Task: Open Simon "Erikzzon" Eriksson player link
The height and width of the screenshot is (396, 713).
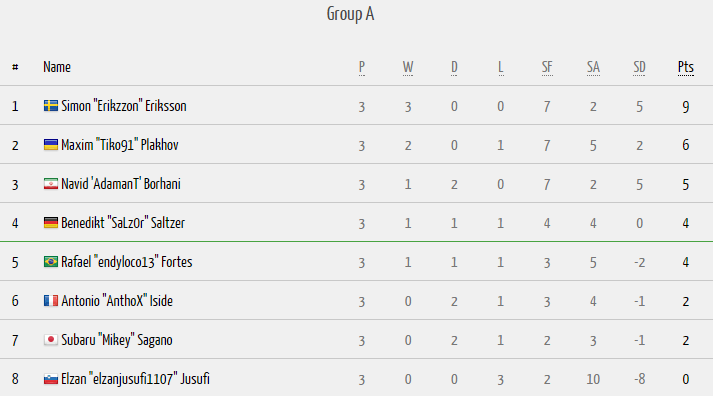Action: click(x=124, y=106)
